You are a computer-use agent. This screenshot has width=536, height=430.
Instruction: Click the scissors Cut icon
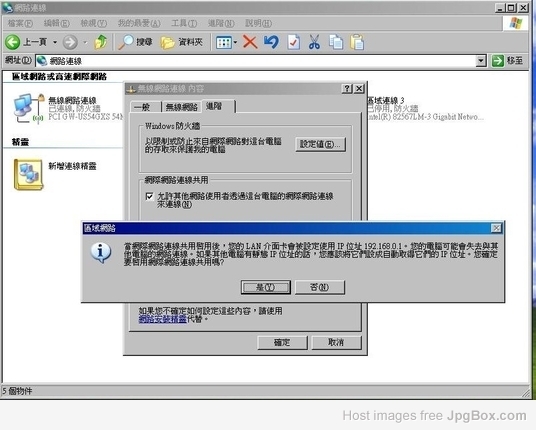[314, 42]
